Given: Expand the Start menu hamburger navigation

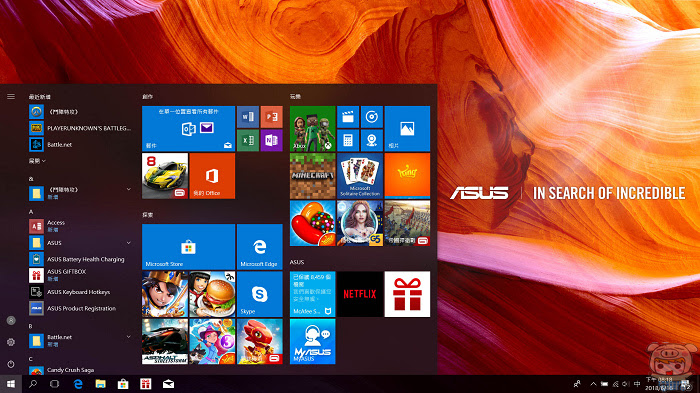Looking at the screenshot, I should click(11, 96).
